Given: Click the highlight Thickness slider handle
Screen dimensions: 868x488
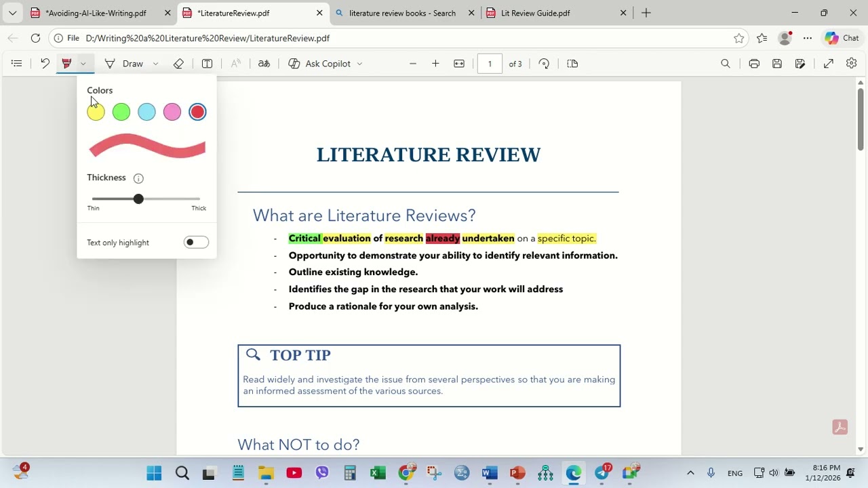Looking at the screenshot, I should point(138,199).
